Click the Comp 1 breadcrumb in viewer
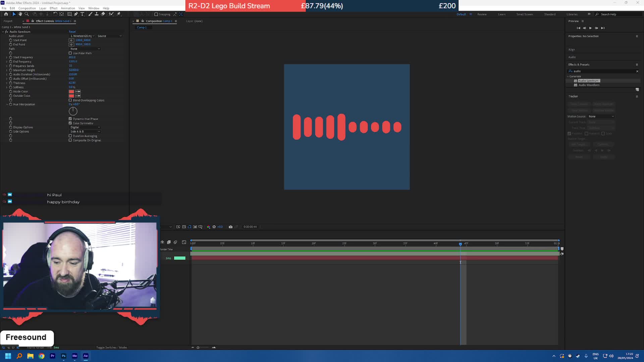 tap(142, 27)
